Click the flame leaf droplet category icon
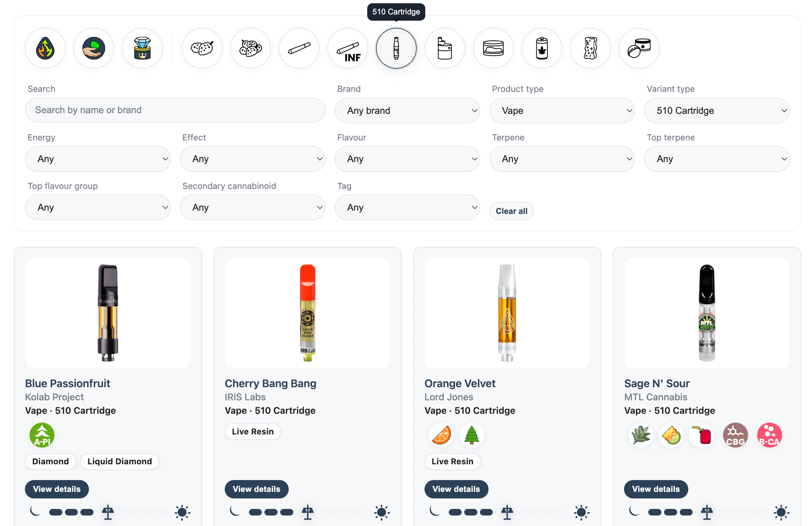This screenshot has height=526, width=812. (x=45, y=48)
